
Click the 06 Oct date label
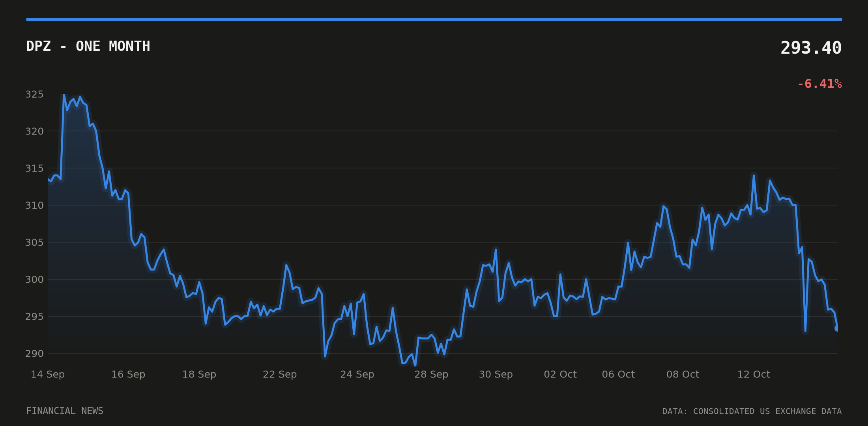[618, 374]
